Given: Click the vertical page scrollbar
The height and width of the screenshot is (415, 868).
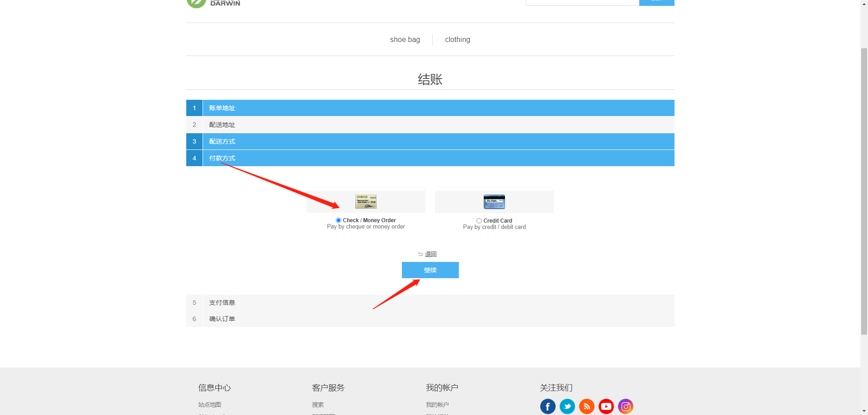Looking at the screenshot, I should [864, 190].
